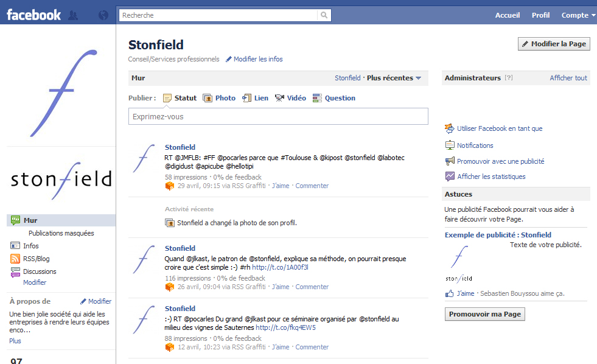
Task: Click Modifier link under Discussions
Action: [x=35, y=282]
